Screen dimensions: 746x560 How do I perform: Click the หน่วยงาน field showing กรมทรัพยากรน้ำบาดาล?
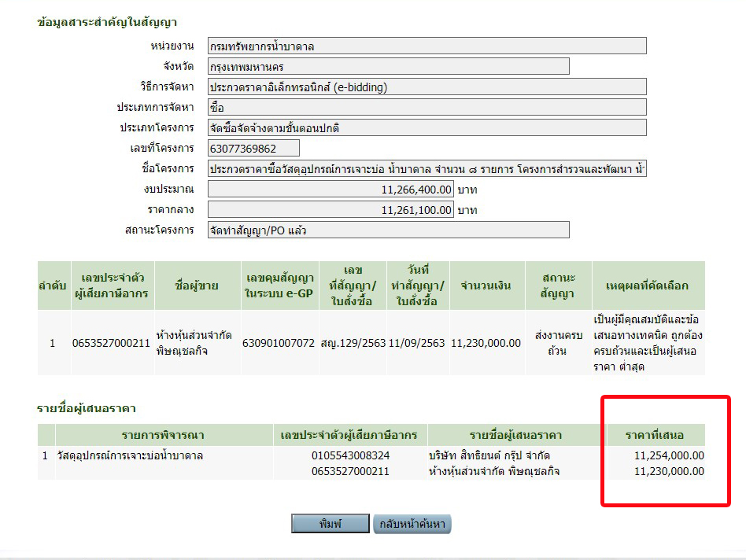427,46
